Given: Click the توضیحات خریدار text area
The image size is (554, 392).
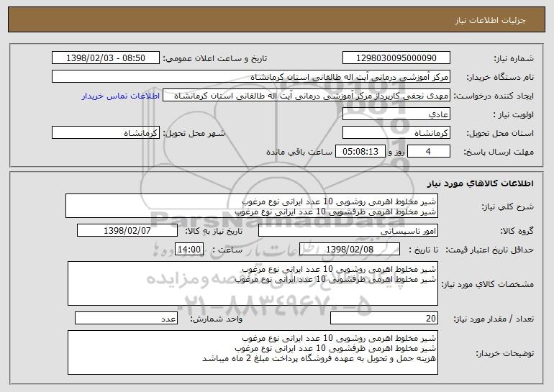Looking at the screenshot, I should click(x=253, y=352).
